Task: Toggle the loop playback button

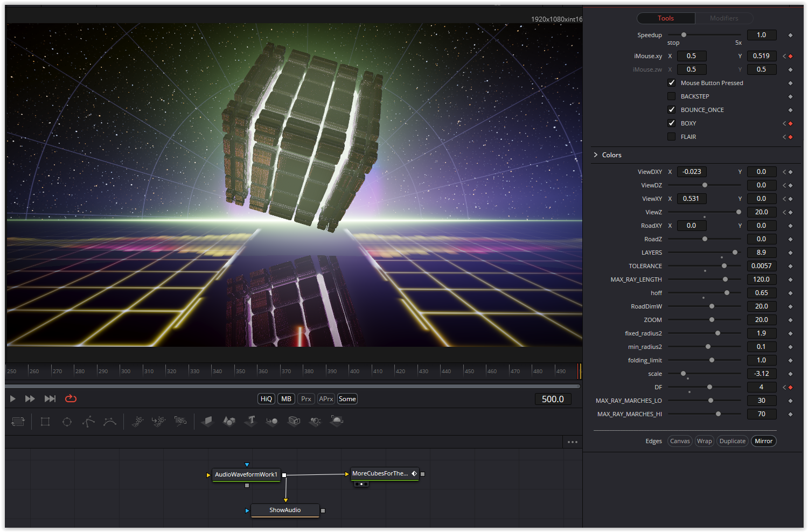Action: tap(71, 399)
